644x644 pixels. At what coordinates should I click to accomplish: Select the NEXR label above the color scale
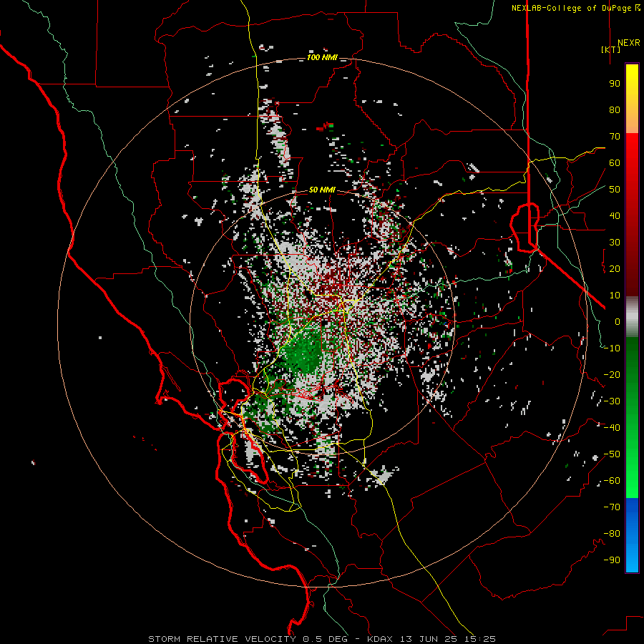[628, 43]
